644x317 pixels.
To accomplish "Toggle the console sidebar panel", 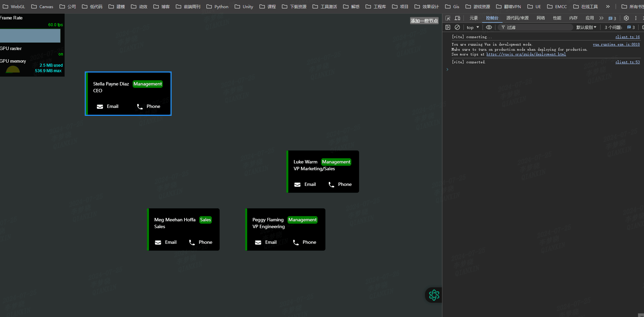I will [x=448, y=27].
